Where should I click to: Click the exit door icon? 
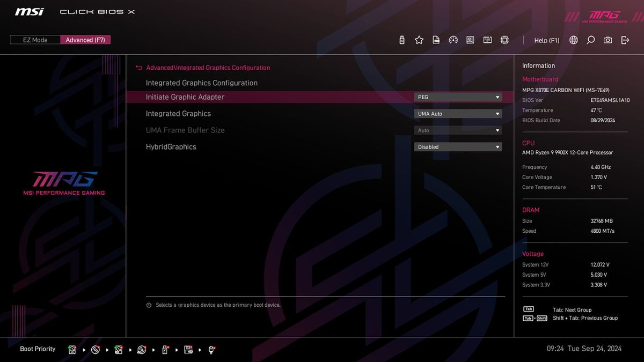[625, 40]
